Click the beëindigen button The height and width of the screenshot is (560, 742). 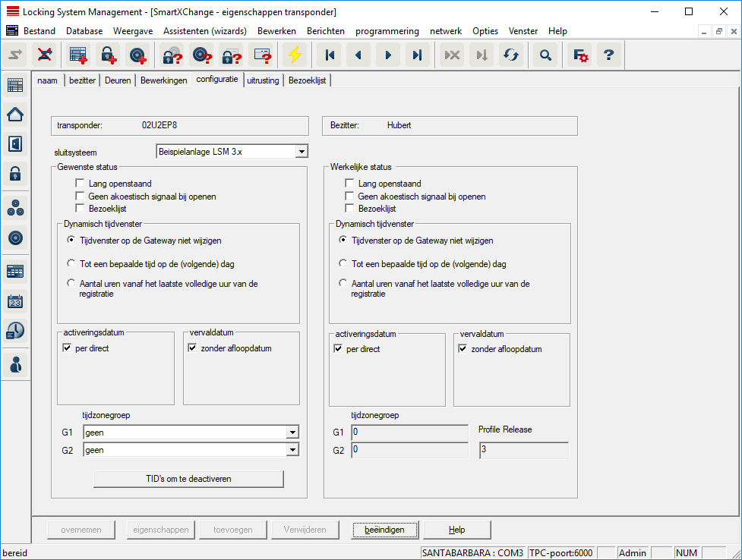click(384, 530)
